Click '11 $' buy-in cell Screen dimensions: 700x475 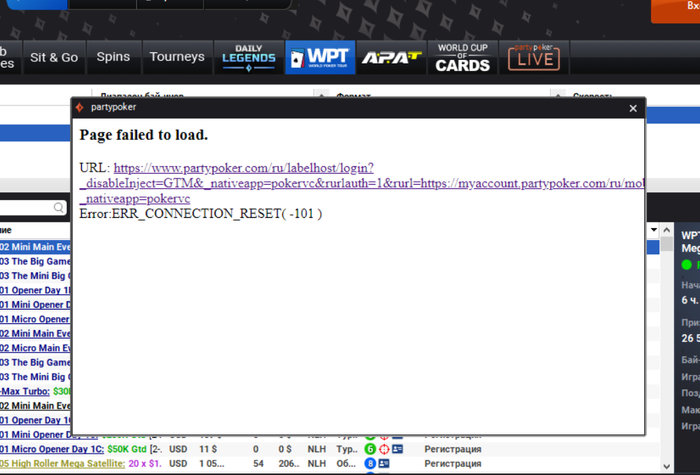point(208,449)
